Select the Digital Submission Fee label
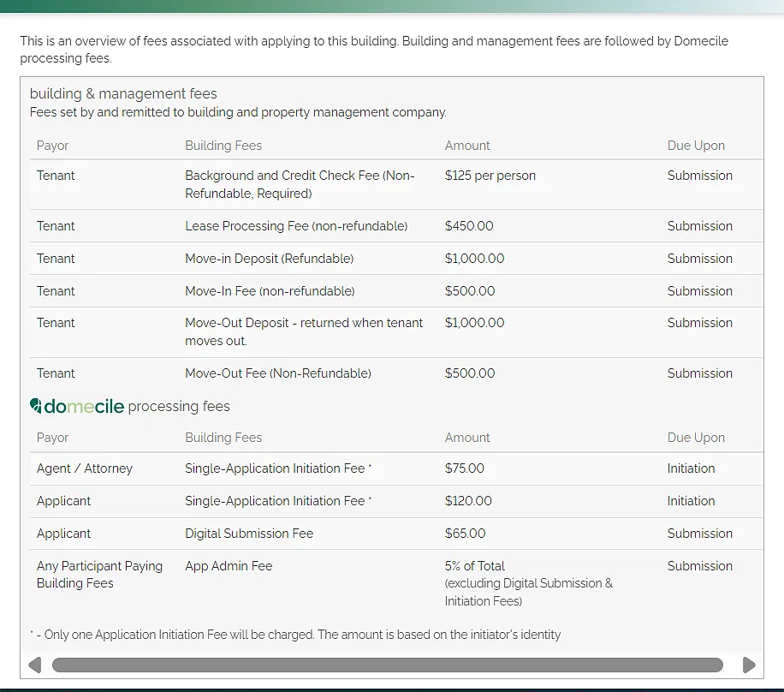Image resolution: width=784 pixels, height=692 pixels. pos(249,534)
